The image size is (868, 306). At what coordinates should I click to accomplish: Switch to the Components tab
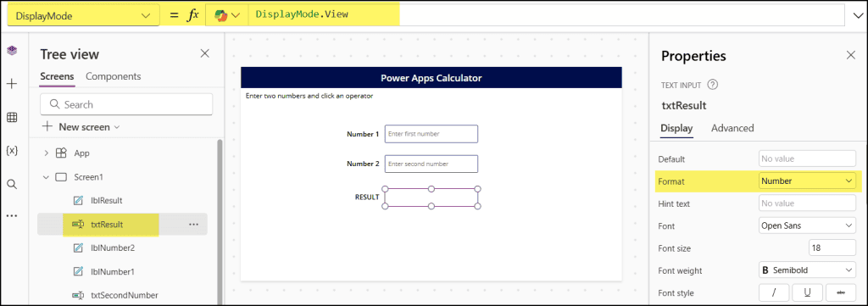(114, 77)
